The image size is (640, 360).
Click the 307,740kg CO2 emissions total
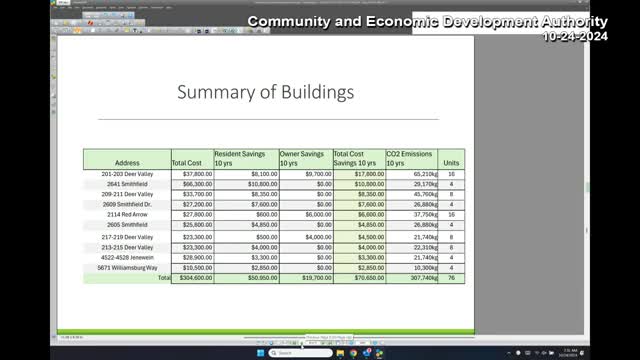point(412,278)
